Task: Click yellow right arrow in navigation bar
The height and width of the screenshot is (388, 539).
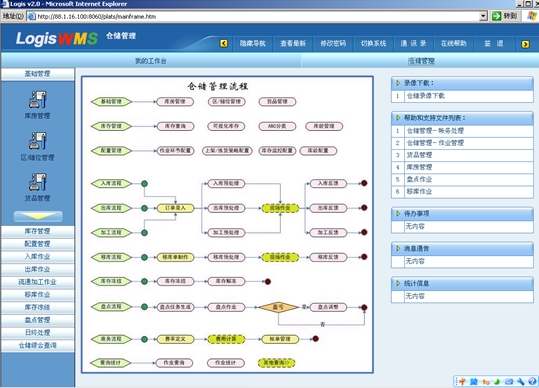Action: tap(525, 44)
